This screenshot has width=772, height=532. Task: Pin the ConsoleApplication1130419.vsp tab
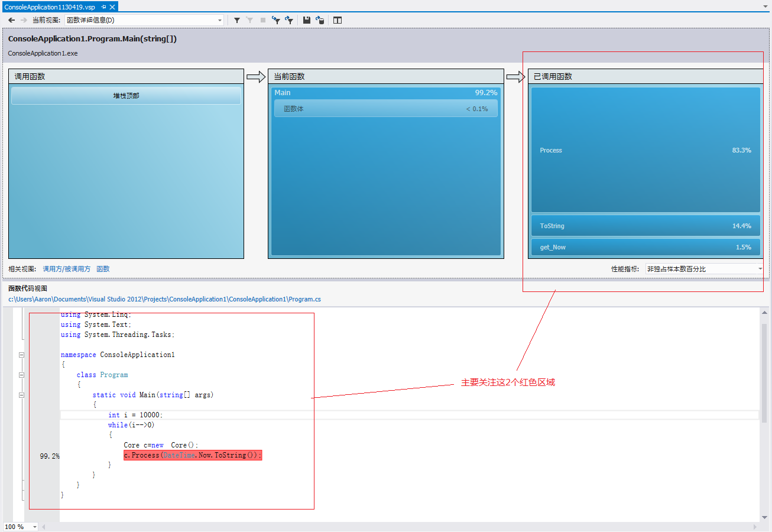[103, 7]
